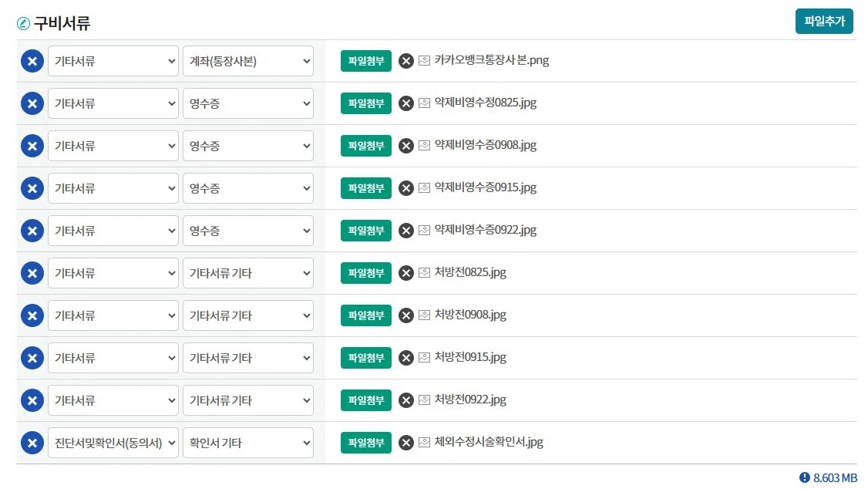The height and width of the screenshot is (489, 868).
Task: Delete the 카카오뱅크통장사본.png row via blue X
Action: (x=32, y=60)
